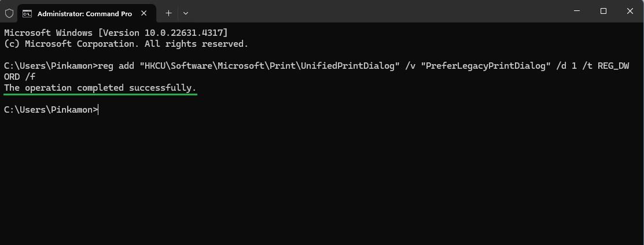644x245 pixels.
Task: Click the "PreferLegacyPrintDialog" value name text
Action: pos(486,65)
